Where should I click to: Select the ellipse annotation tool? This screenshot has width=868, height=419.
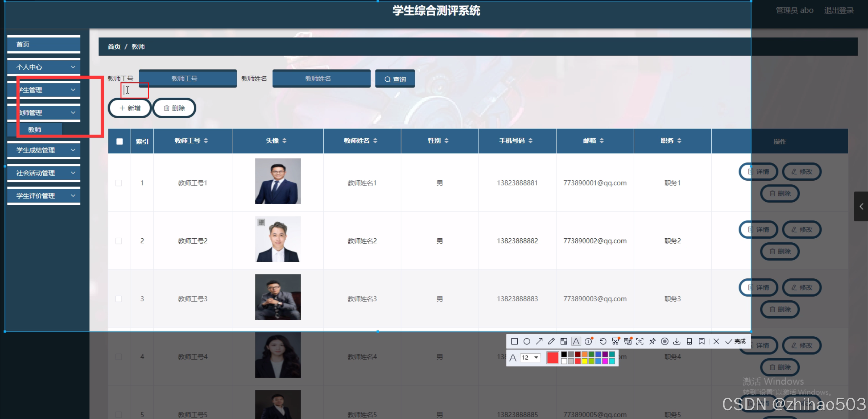(526, 341)
